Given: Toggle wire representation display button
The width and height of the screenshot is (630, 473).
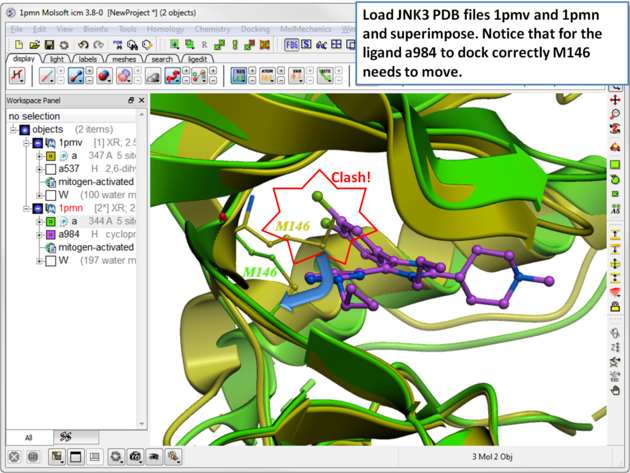Looking at the screenshot, I should pyautogui.click(x=47, y=76).
